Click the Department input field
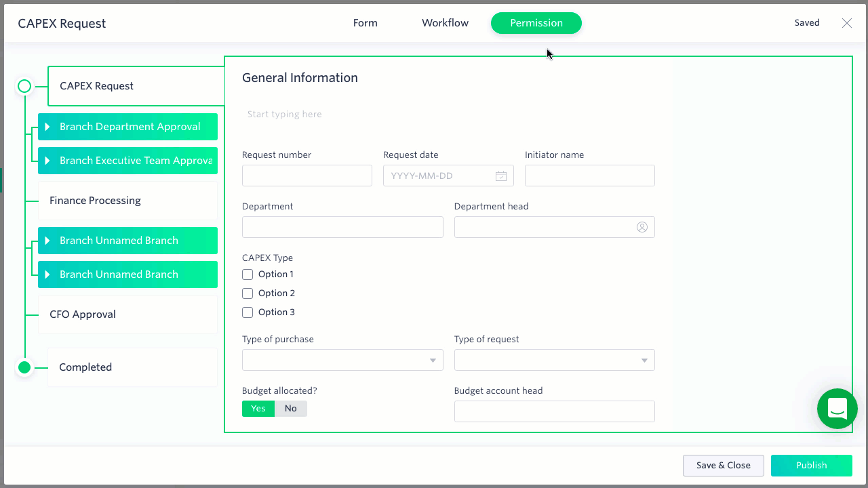 click(x=342, y=227)
